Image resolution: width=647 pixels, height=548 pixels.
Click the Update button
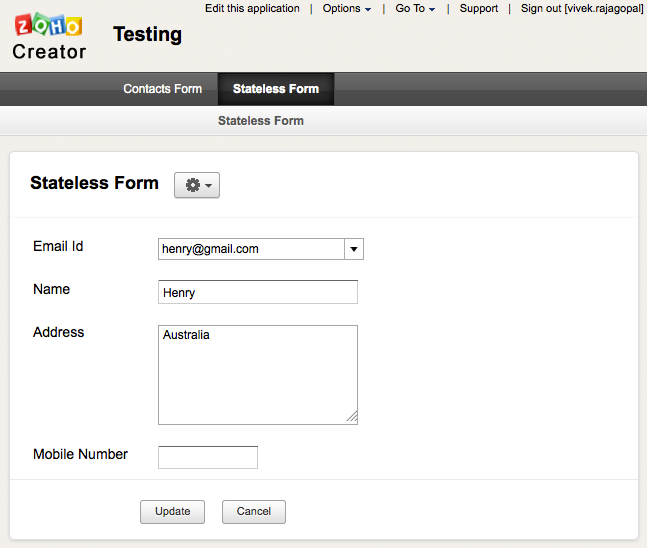172,511
